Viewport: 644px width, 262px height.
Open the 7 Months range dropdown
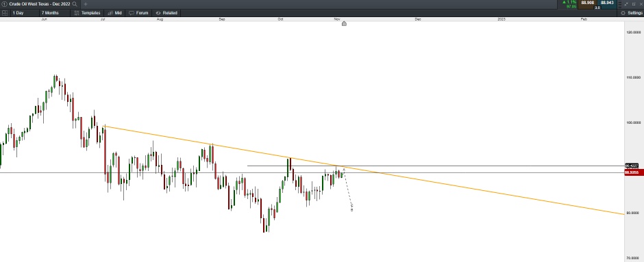click(x=54, y=13)
